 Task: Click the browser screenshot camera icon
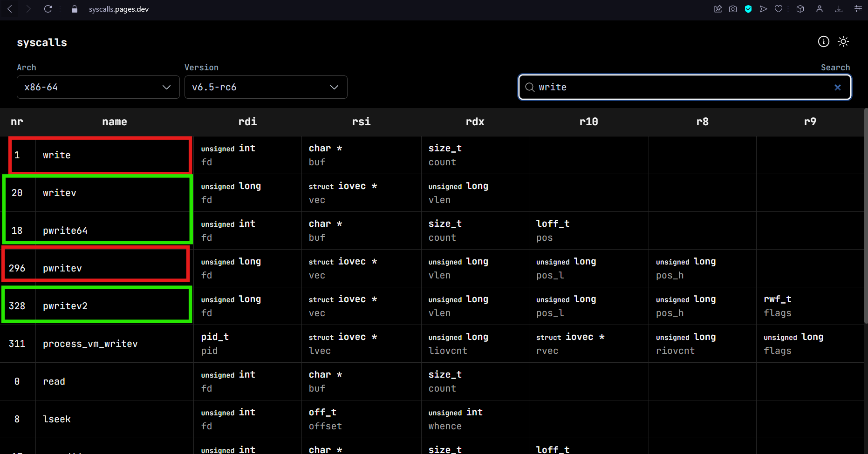[733, 9]
